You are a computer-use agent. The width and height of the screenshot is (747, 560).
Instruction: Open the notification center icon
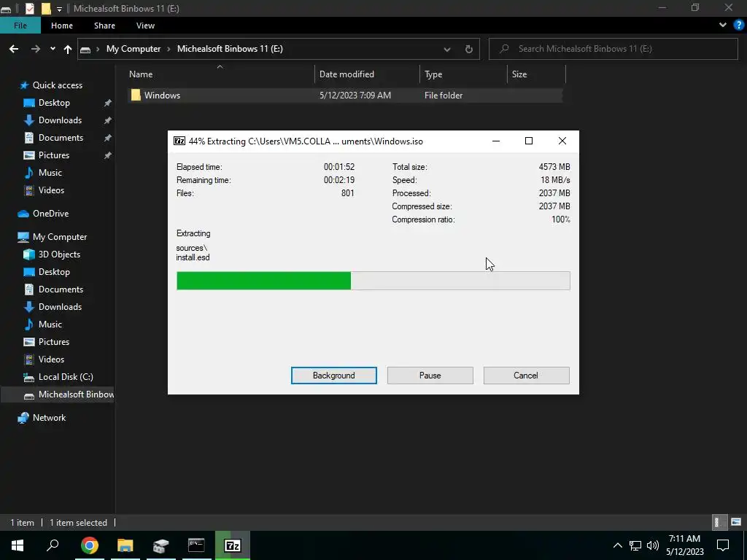[x=723, y=545]
